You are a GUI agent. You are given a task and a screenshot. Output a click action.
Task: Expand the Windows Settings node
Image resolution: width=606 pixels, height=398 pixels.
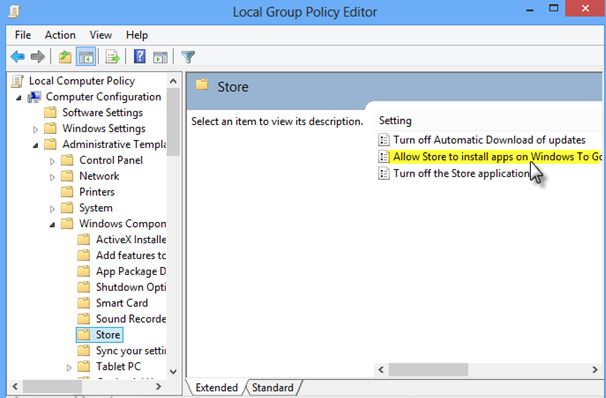[35, 129]
